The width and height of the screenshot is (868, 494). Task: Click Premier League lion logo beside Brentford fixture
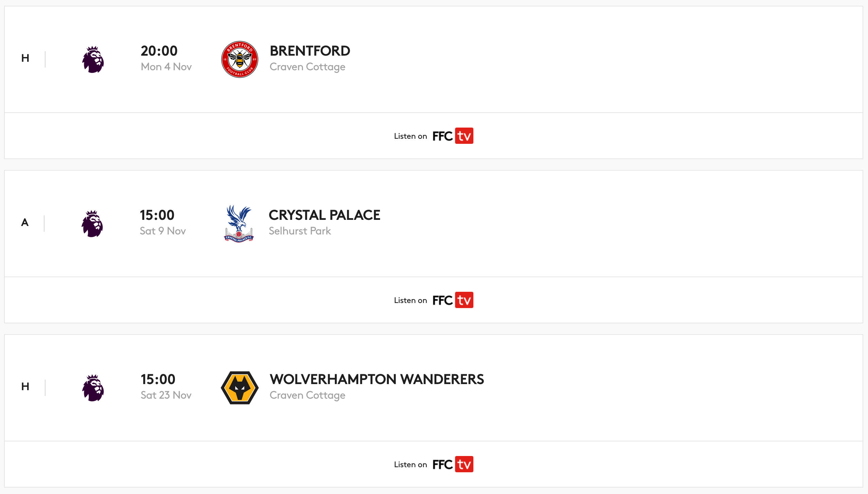(93, 59)
